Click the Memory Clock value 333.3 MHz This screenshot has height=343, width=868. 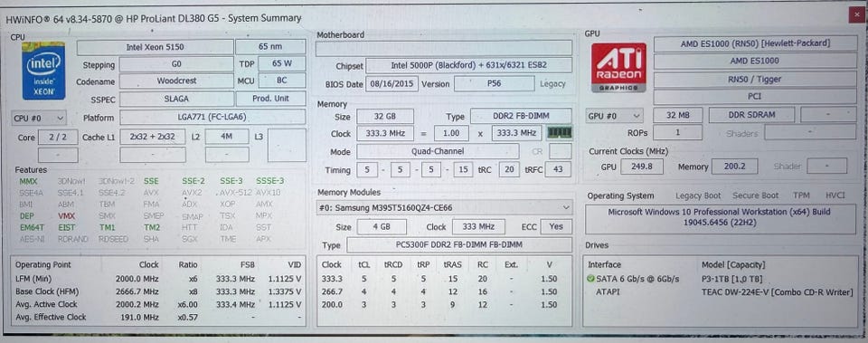pyautogui.click(x=386, y=133)
